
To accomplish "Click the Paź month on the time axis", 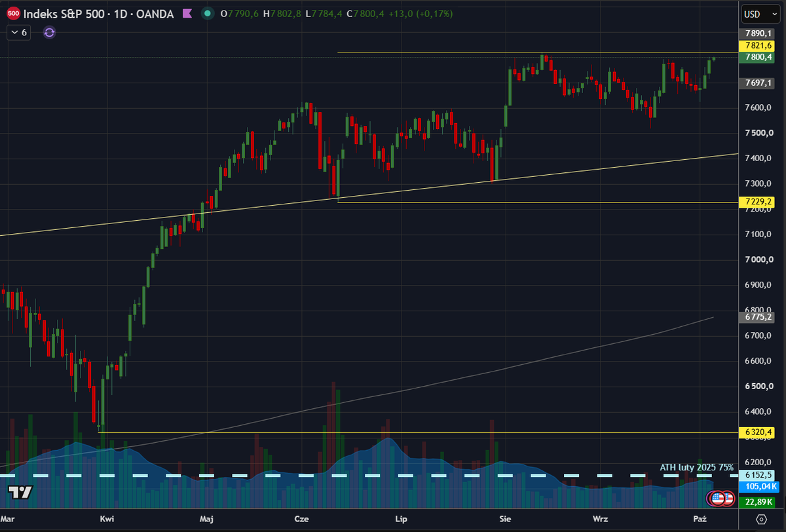I will [700, 519].
